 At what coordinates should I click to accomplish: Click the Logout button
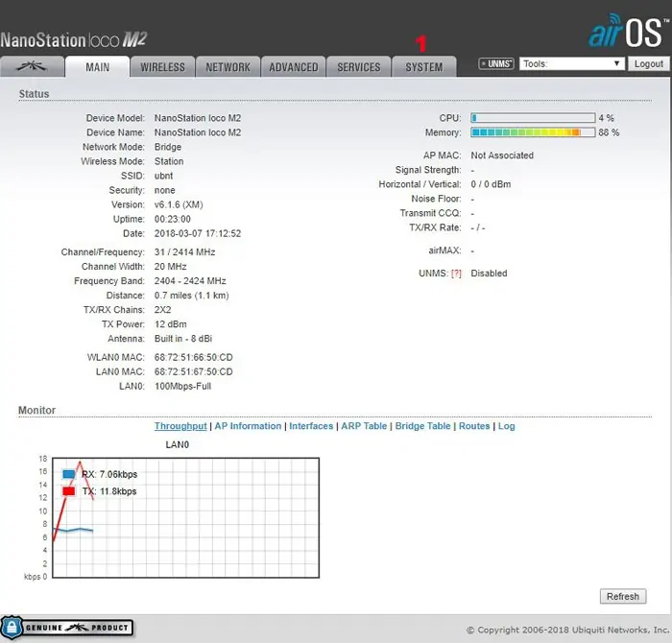coord(648,64)
